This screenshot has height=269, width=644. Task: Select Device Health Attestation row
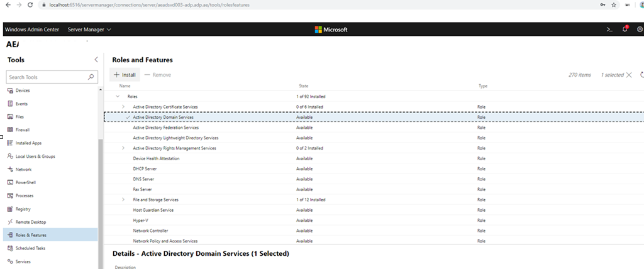(374, 158)
